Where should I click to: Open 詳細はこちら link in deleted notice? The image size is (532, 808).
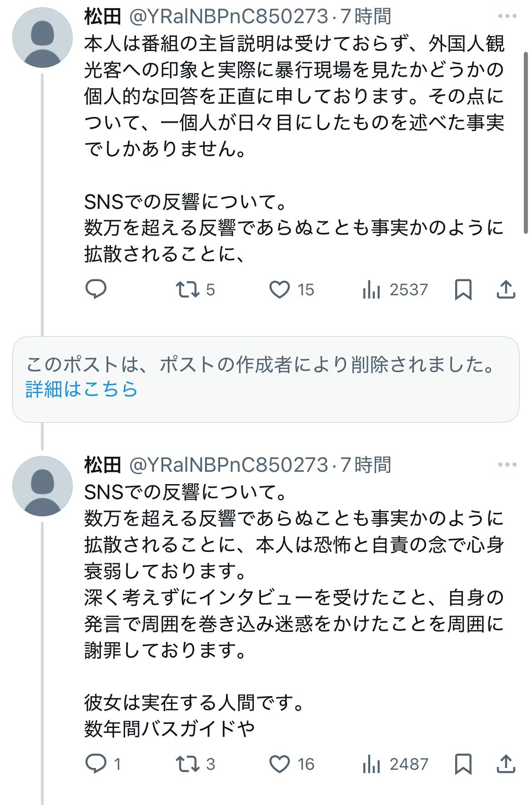(x=81, y=389)
